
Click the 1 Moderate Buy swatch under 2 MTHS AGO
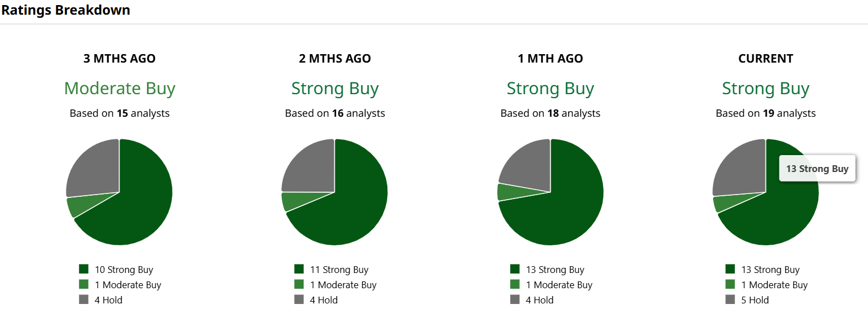coord(299,285)
